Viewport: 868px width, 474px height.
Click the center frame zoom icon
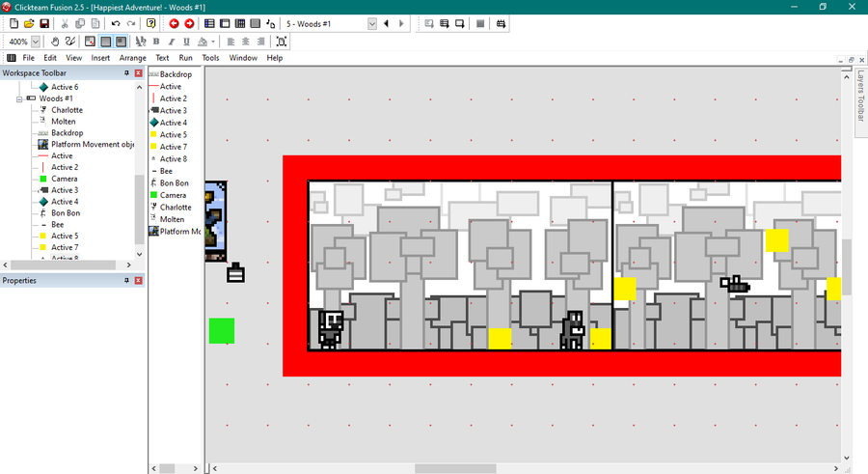pos(282,42)
